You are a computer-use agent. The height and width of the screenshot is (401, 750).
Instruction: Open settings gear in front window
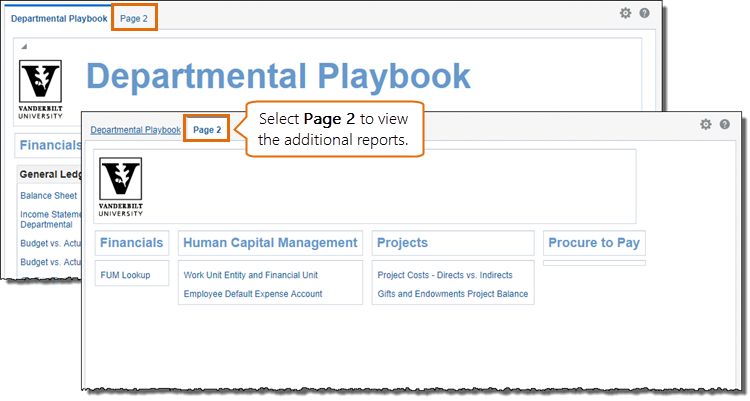(x=706, y=124)
